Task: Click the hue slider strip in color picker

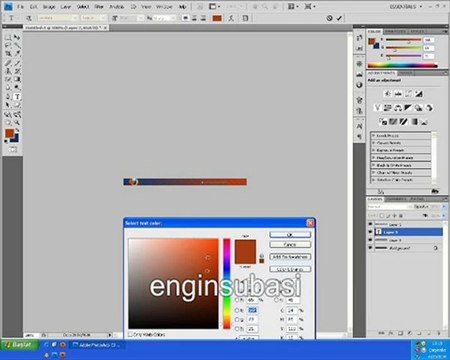Action: (227, 284)
